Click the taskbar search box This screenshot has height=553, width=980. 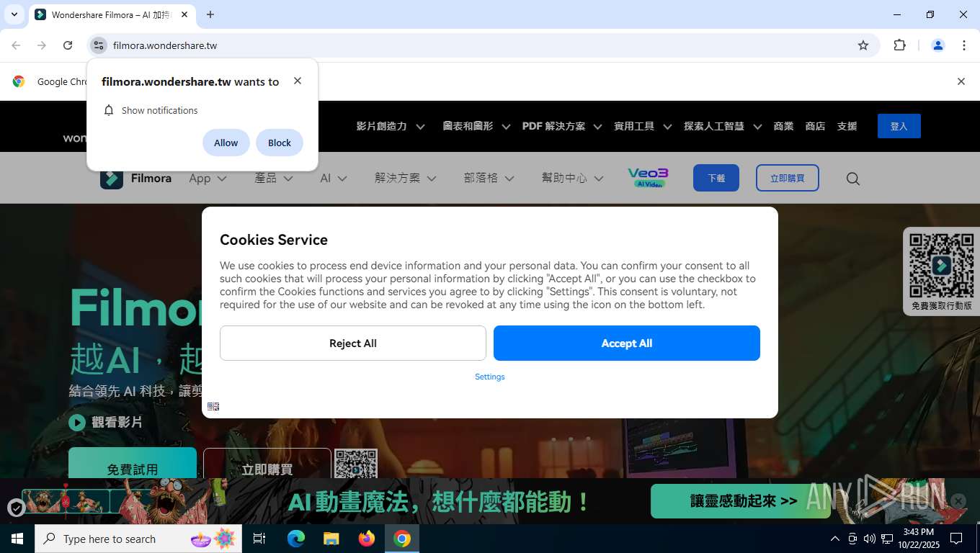point(138,539)
